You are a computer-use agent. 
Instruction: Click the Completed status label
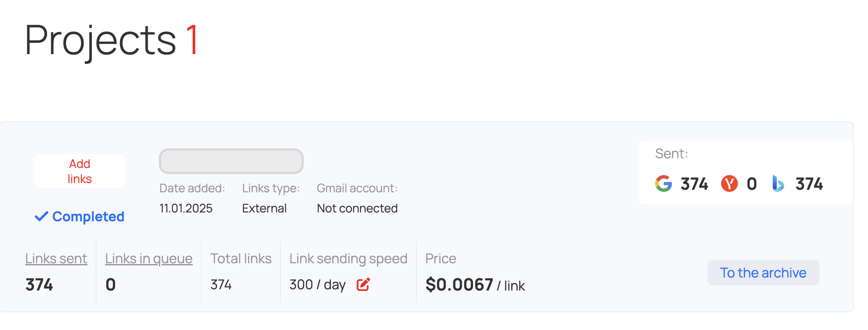[88, 217]
